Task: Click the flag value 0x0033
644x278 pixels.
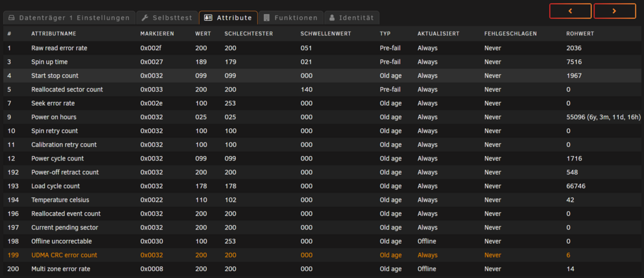Action: [x=151, y=89]
